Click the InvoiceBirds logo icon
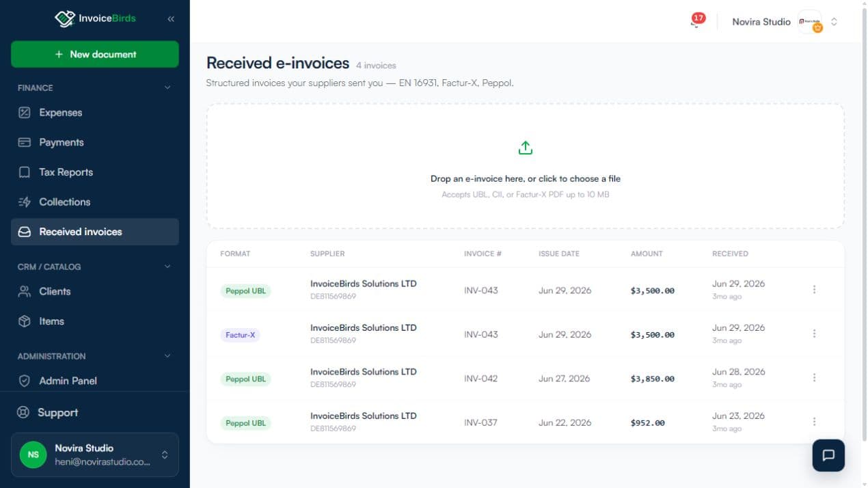Screen dimensions: 868x488 [64, 18]
